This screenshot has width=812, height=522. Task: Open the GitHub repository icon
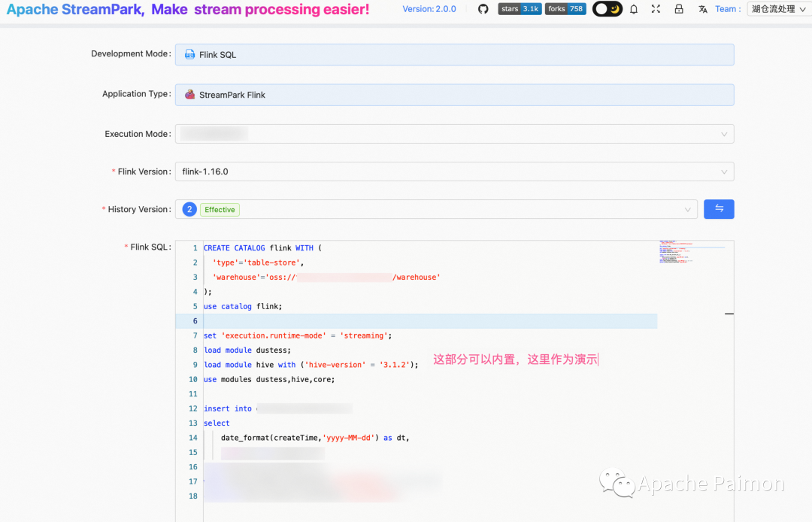483,9
